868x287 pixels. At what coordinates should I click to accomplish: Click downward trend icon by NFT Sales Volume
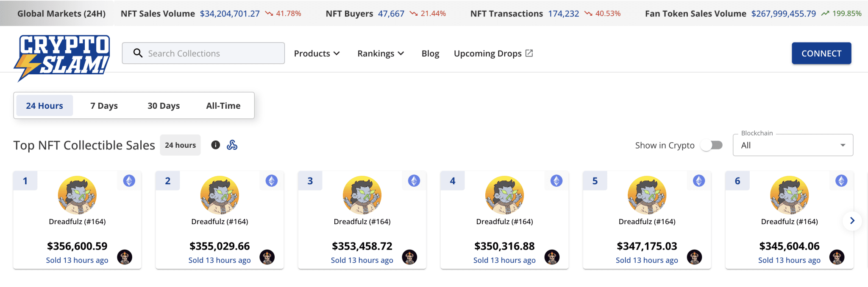(x=269, y=14)
